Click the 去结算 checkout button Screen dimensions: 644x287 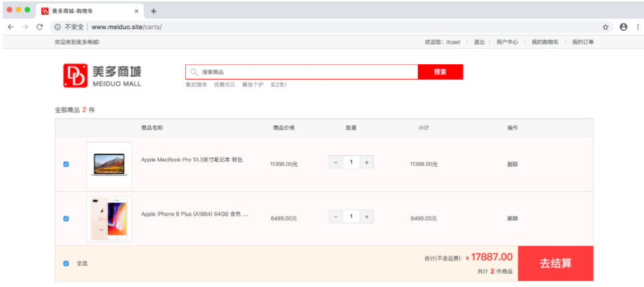tap(556, 264)
